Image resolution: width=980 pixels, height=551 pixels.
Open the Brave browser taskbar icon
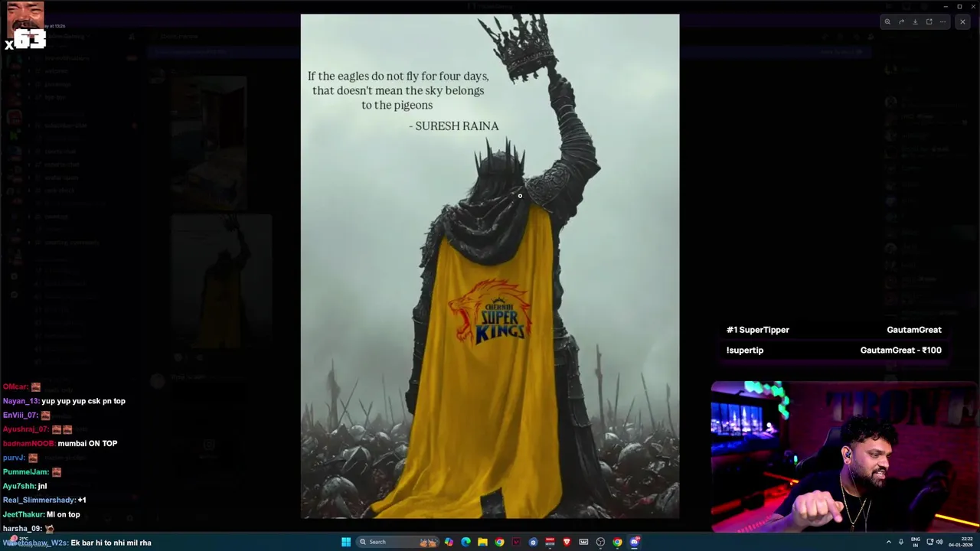567,542
